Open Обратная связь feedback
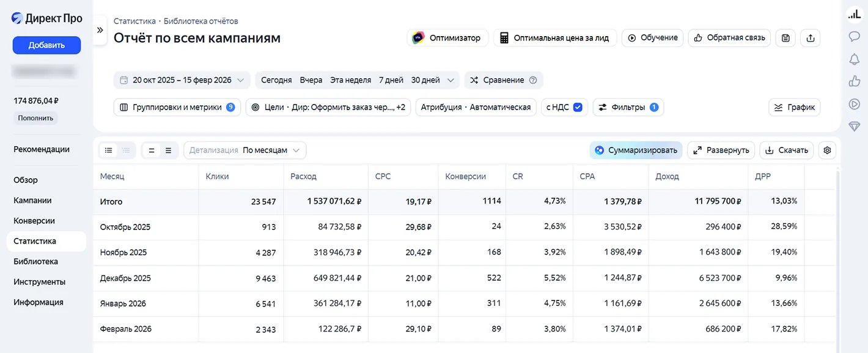 (x=729, y=38)
